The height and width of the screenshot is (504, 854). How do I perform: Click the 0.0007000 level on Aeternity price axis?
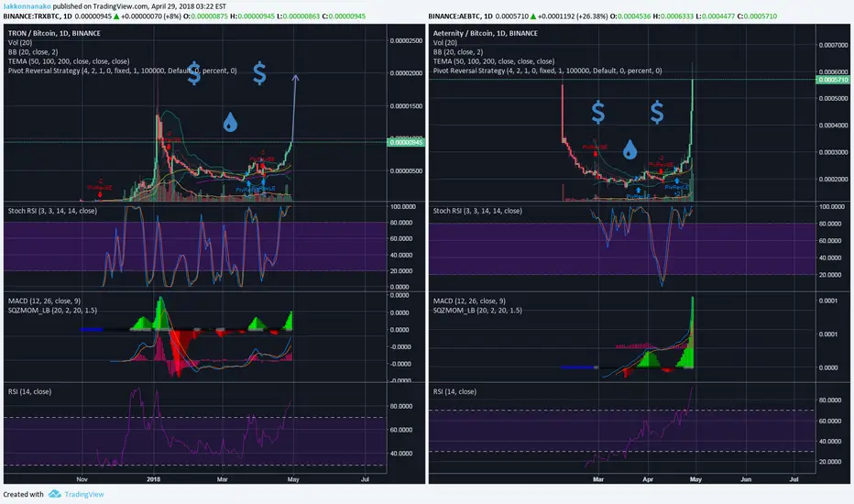(833, 45)
